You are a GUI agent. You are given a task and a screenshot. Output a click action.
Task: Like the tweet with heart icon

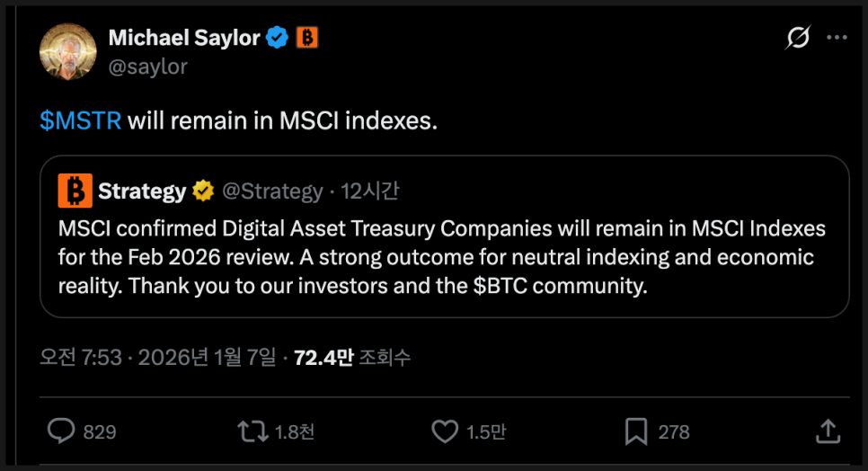pyautogui.click(x=445, y=431)
